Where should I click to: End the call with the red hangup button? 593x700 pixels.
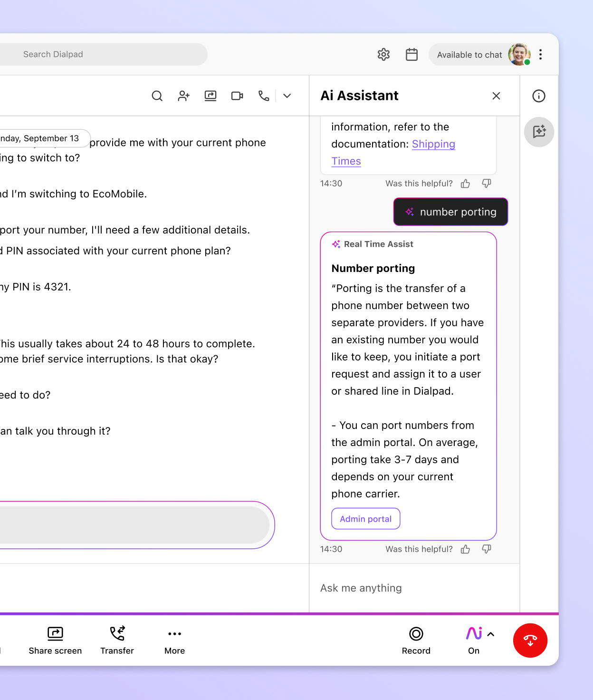(x=530, y=641)
